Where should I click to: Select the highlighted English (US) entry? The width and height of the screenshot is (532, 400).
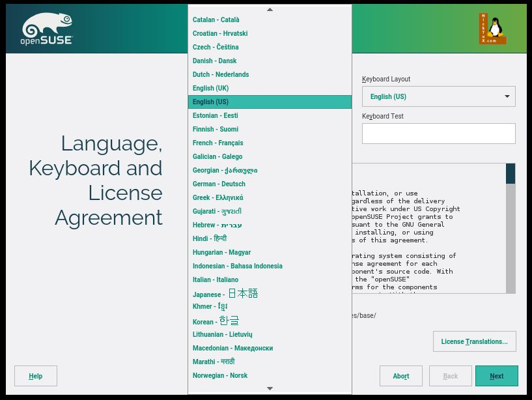coord(210,102)
